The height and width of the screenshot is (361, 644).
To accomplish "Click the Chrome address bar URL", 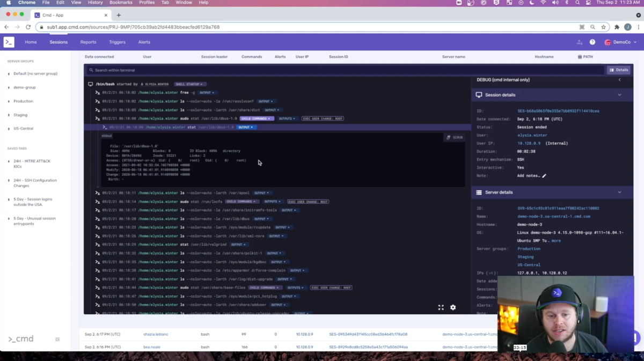I will tap(133, 27).
